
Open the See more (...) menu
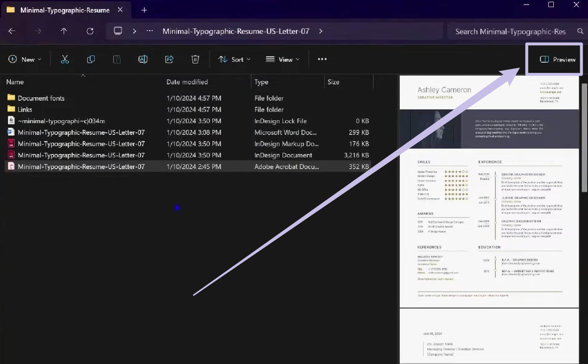(322, 59)
